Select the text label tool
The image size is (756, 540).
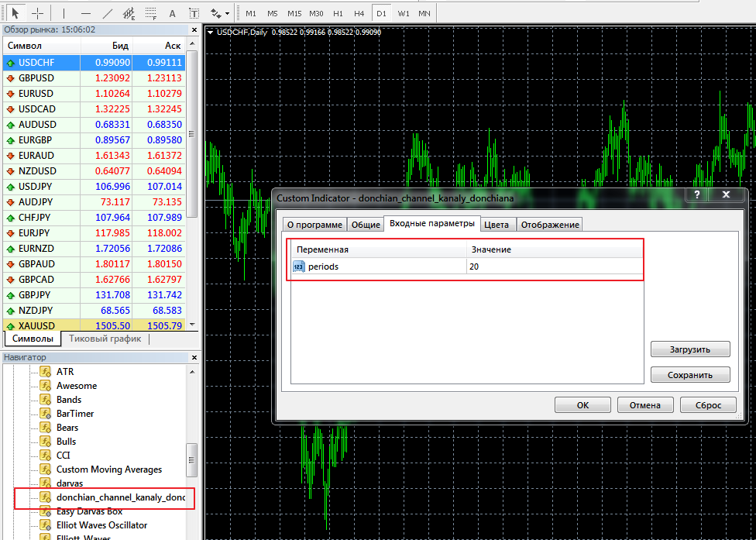coord(194,13)
